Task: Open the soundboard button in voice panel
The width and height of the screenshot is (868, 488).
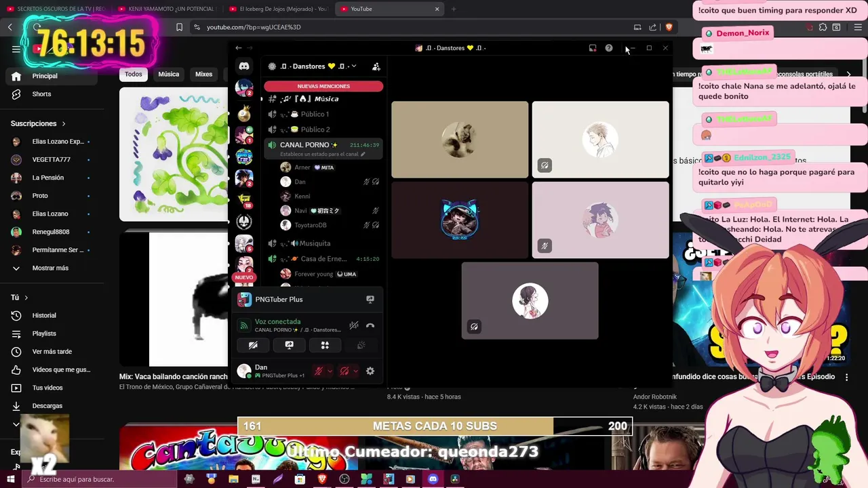Action: coord(361,345)
